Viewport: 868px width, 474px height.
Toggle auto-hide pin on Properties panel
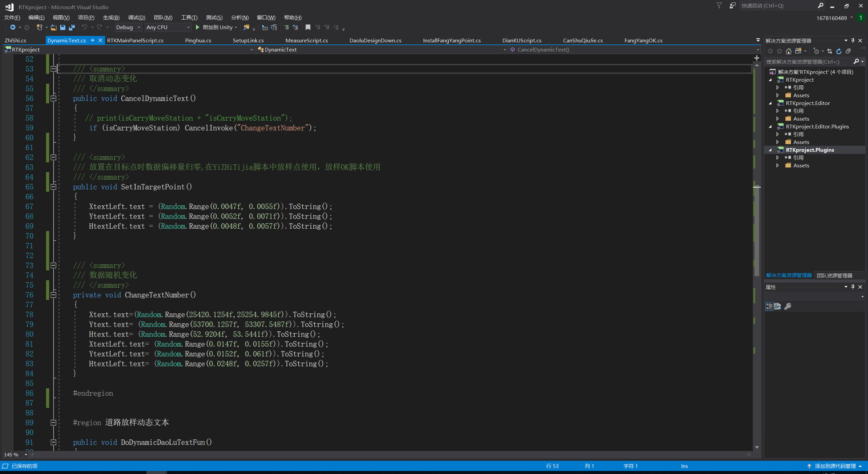point(853,287)
